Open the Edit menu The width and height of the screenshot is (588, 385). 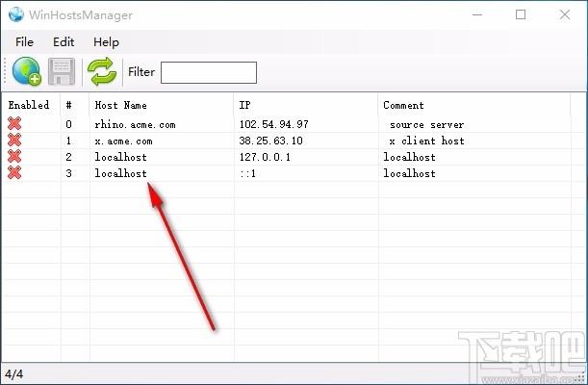[64, 42]
